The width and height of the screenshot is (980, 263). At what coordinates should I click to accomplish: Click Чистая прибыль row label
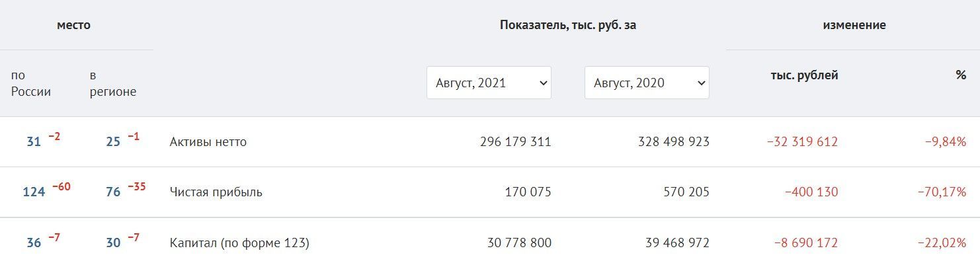(x=216, y=192)
